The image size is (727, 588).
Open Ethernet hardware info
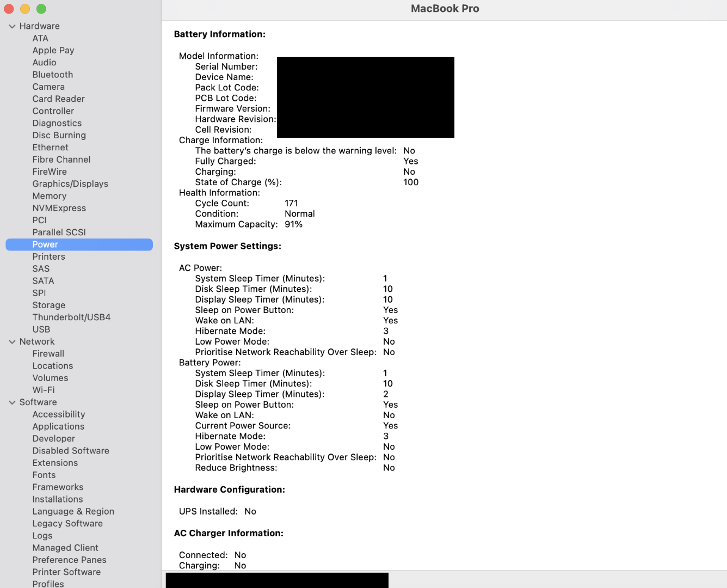[x=50, y=148]
